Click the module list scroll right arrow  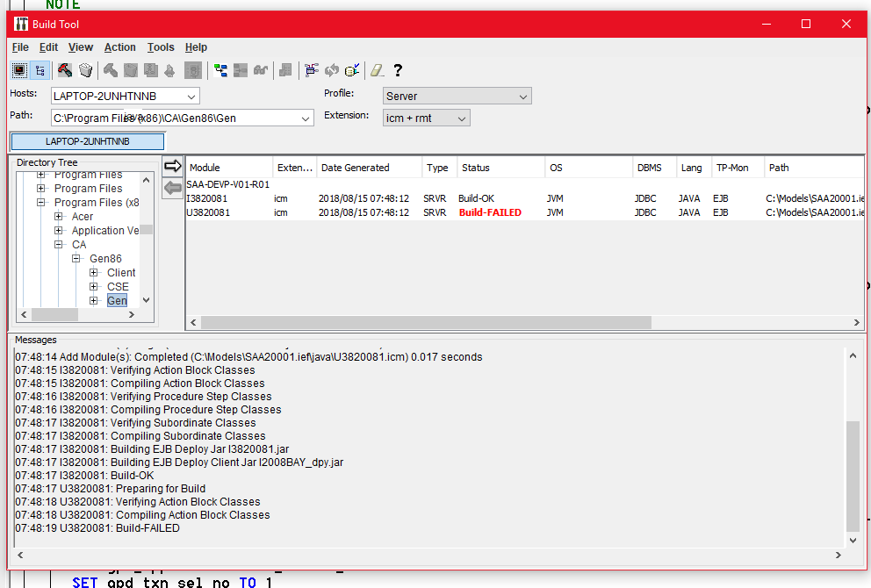pyautogui.click(x=856, y=323)
